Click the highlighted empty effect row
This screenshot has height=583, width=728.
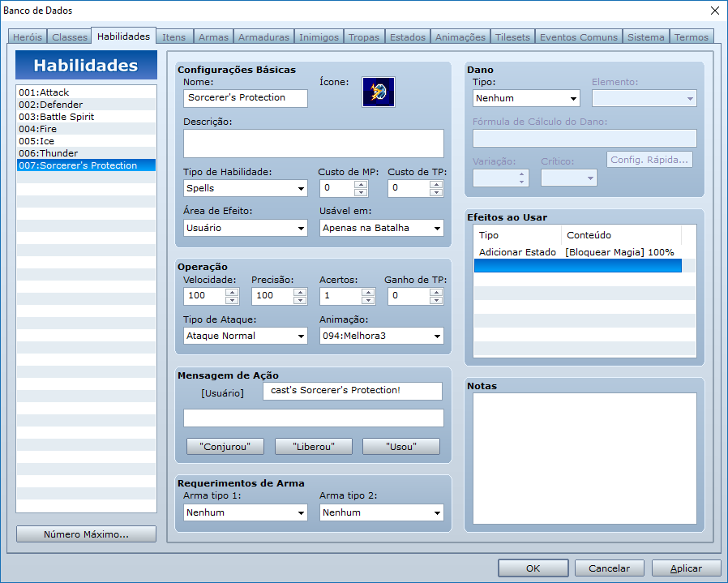(578, 266)
